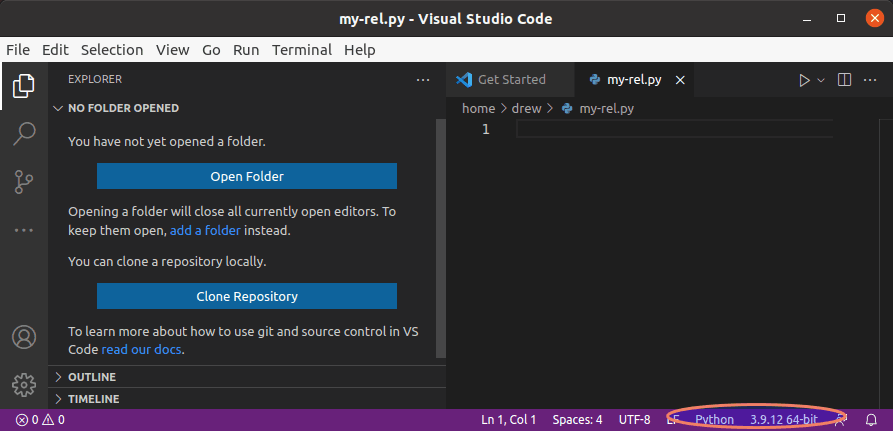Expand the Timeline section
This screenshot has width=893, height=431.
click(x=93, y=399)
